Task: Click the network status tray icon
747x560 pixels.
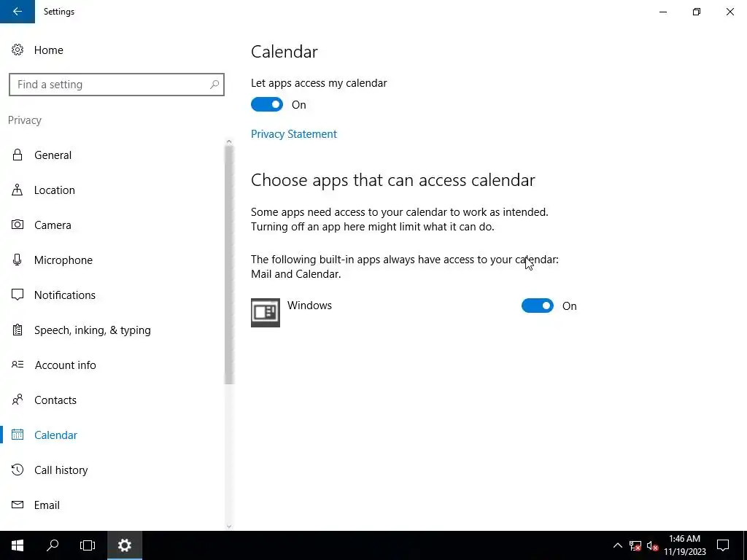Action: click(635, 545)
